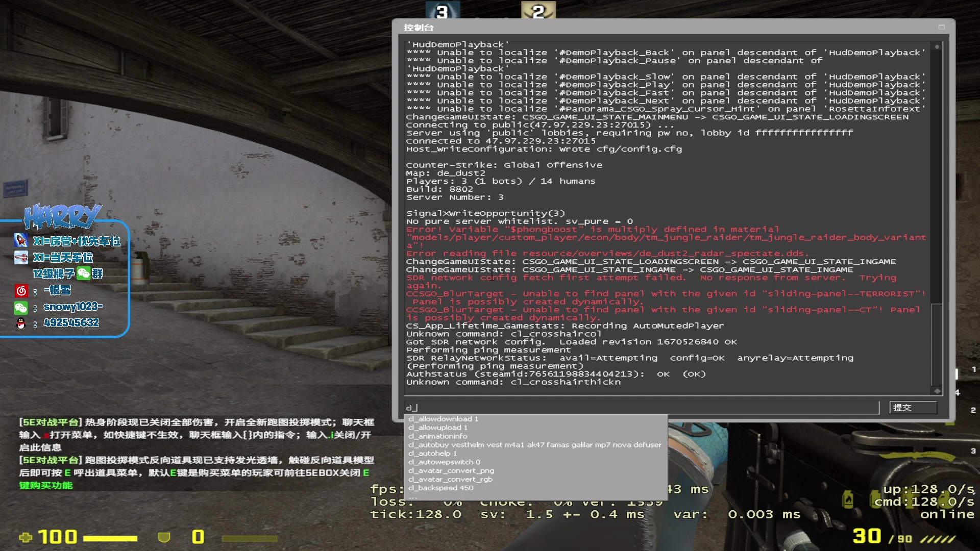Click the console scrollbar down arrow
This screenshot has height=551, width=980.
937,391
